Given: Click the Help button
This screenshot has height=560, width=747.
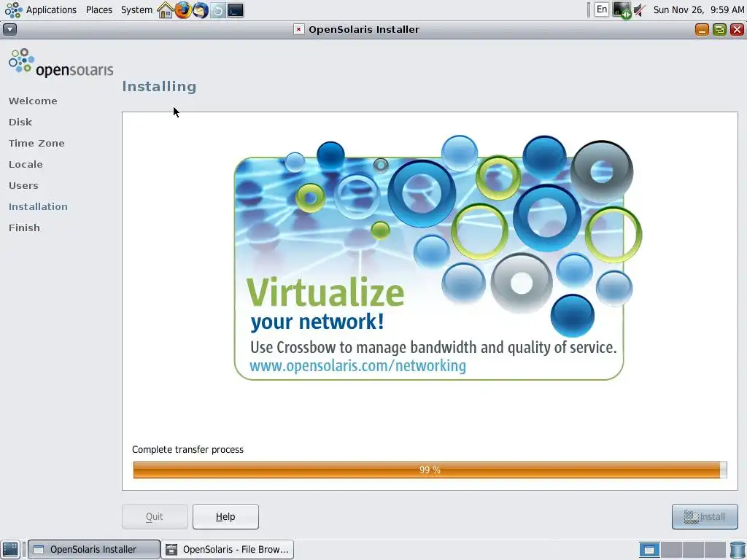Looking at the screenshot, I should pos(226,517).
